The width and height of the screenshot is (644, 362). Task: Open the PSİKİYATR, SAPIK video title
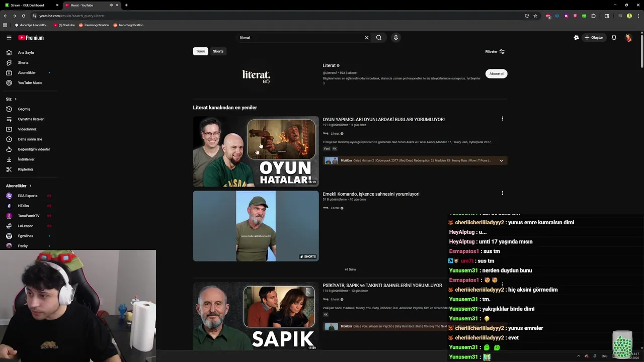coord(382,286)
